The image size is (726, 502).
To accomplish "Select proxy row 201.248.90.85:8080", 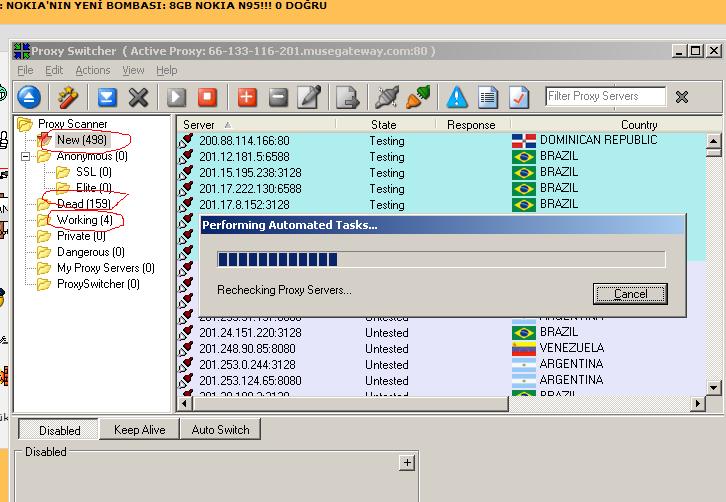I will [x=442, y=348].
